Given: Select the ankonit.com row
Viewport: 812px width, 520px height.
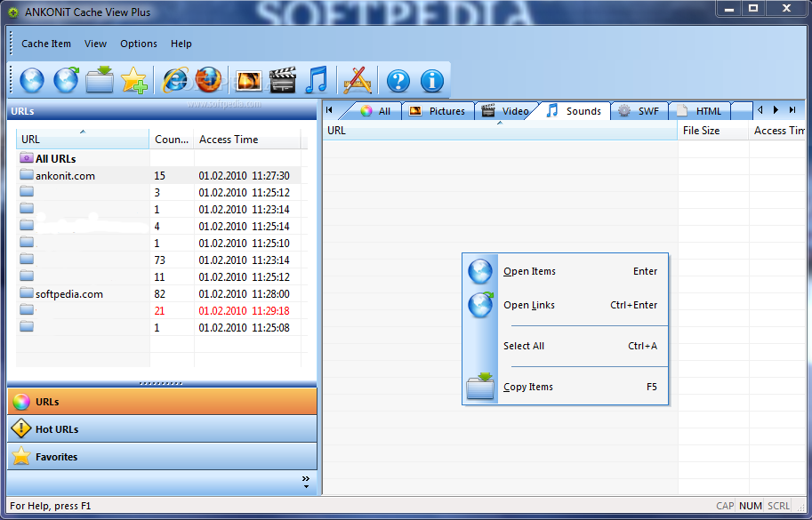Looking at the screenshot, I should coord(158,175).
